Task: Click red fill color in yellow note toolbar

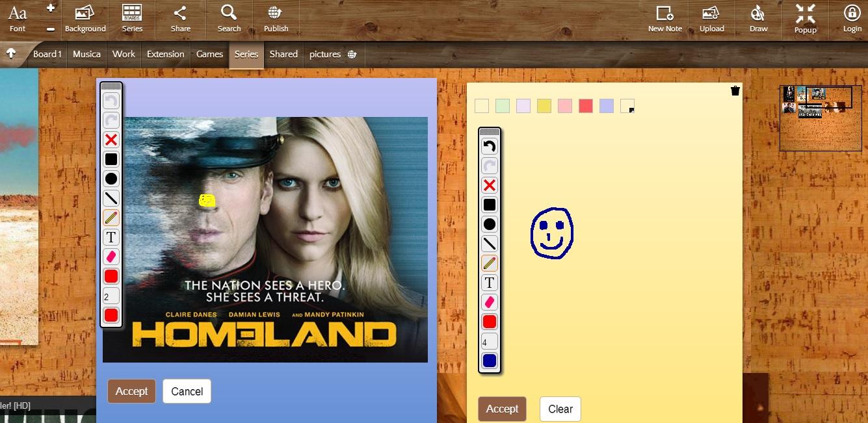Action: click(490, 322)
